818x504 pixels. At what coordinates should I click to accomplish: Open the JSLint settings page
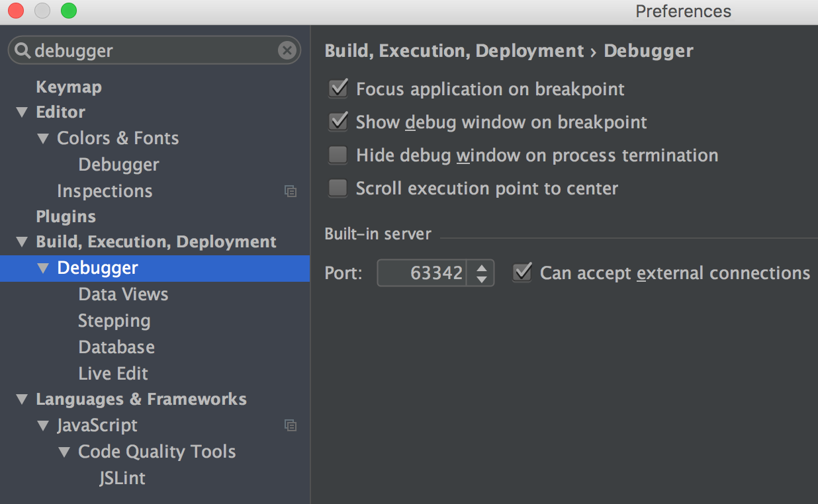point(122,478)
